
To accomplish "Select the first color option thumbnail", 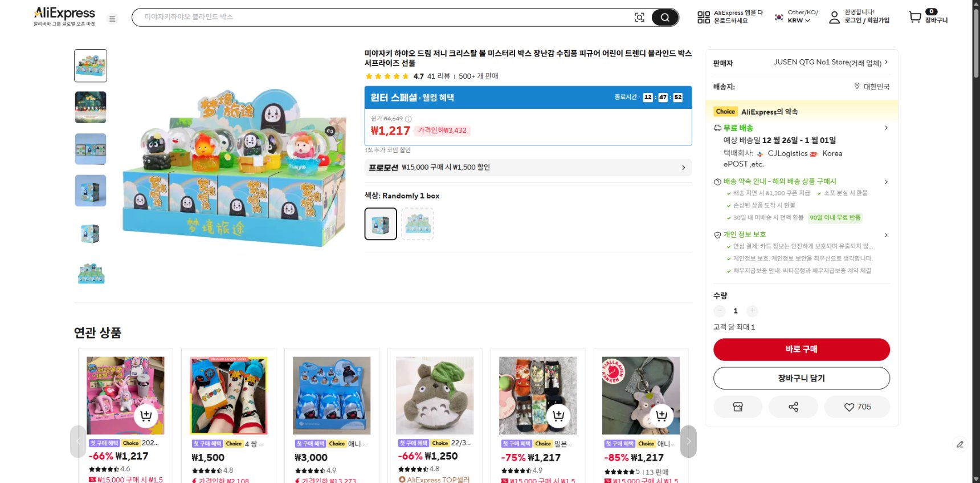I will [x=380, y=223].
